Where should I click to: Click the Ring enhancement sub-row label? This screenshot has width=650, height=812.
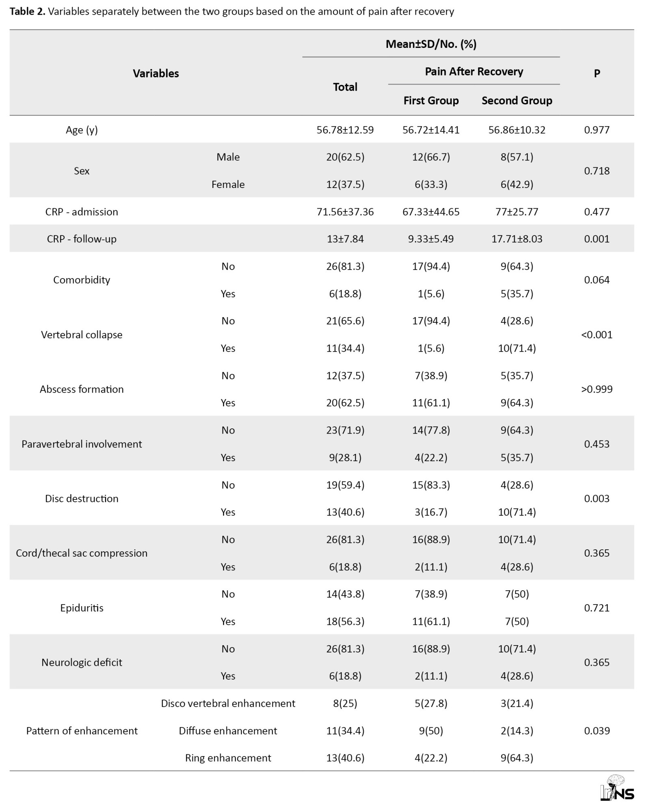(x=228, y=758)
